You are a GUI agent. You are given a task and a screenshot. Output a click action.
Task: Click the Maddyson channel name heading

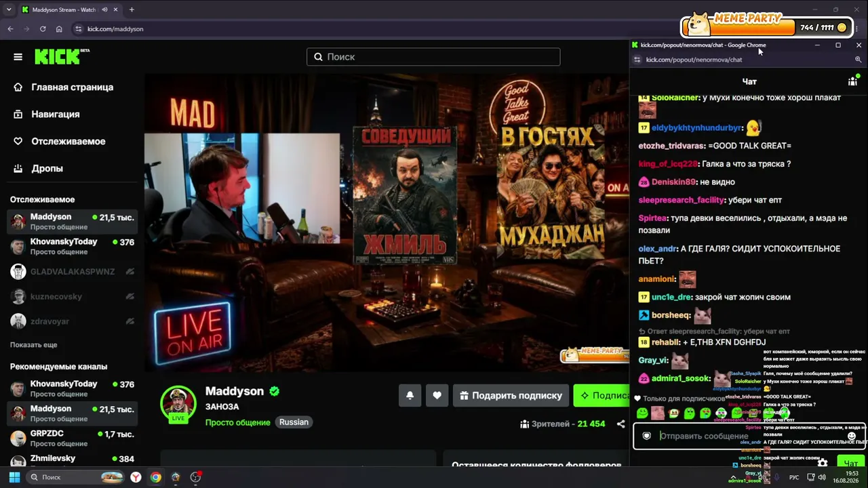pyautogui.click(x=235, y=391)
